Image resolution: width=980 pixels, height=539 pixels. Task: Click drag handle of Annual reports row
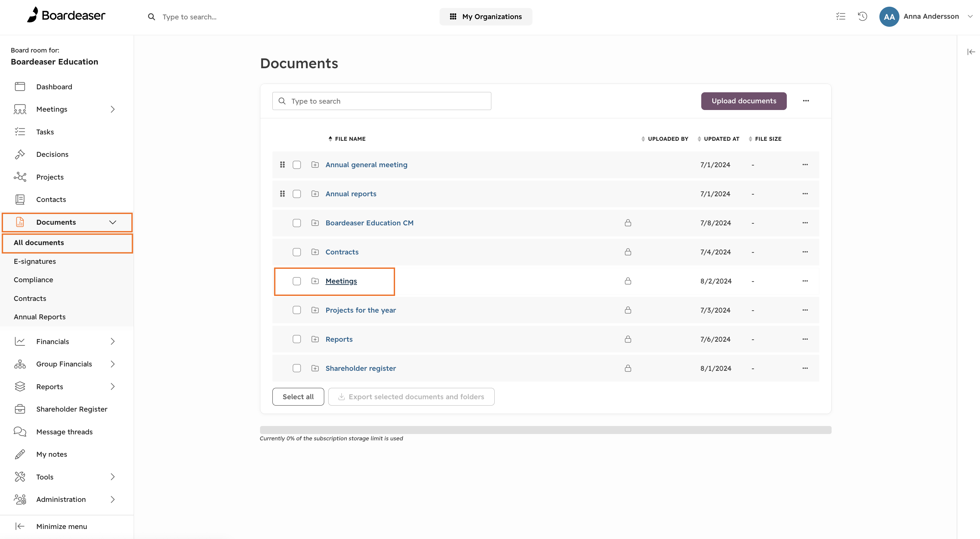(282, 194)
